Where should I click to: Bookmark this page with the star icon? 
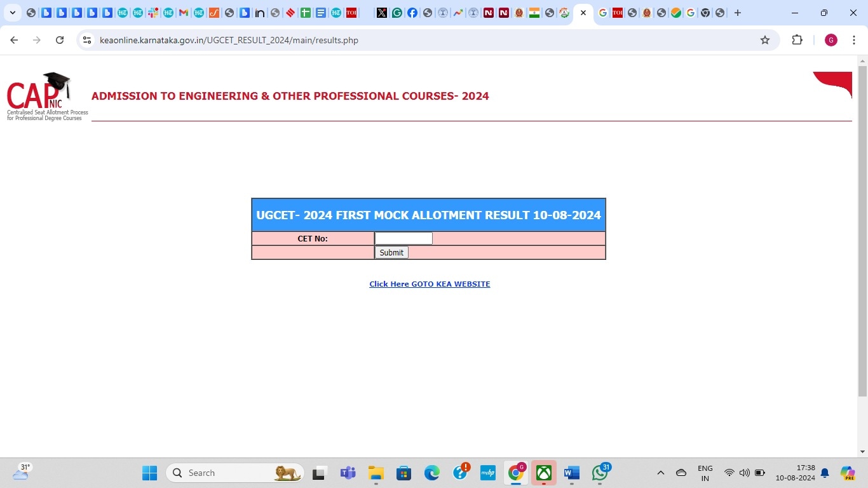coord(765,40)
